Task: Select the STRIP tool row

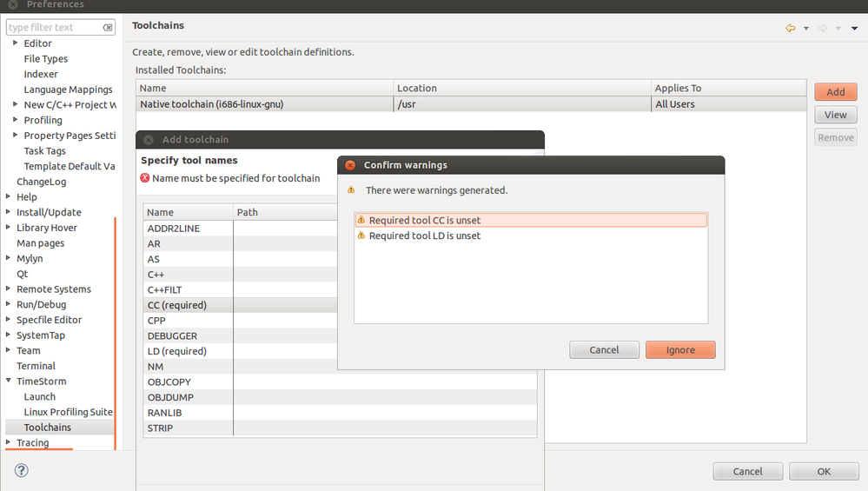Action: coord(340,428)
